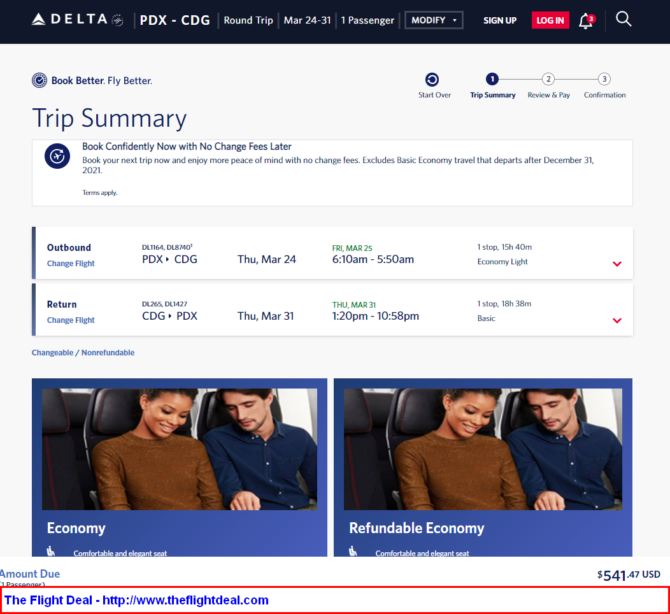Click the airplane icon in no change fees banner
This screenshot has height=614, width=670.
point(57,156)
